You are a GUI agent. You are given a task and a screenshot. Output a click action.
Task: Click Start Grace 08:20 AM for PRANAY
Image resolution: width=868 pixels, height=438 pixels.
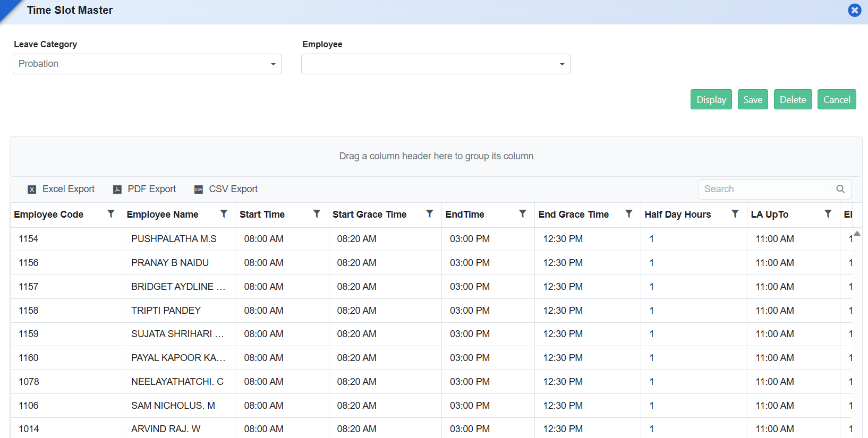pos(385,263)
